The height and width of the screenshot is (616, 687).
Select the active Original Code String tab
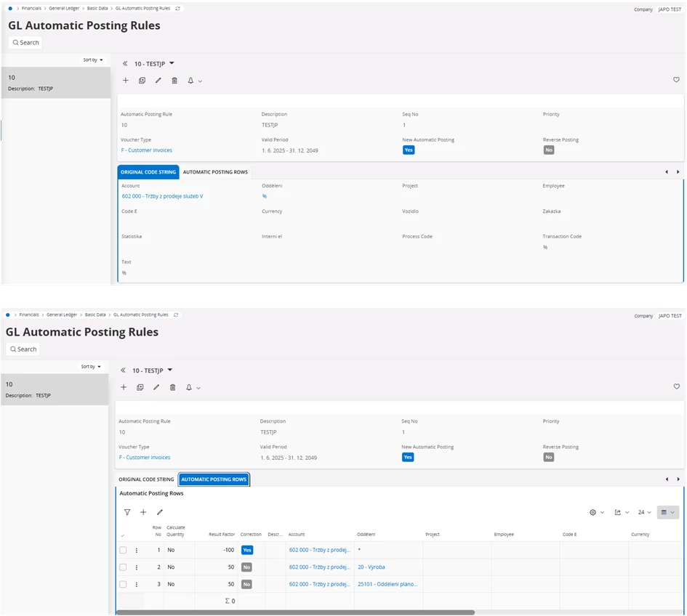(x=148, y=172)
